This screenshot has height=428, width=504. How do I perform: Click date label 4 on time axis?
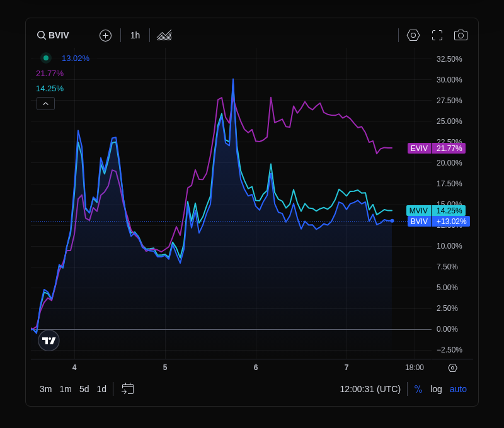[x=74, y=368]
